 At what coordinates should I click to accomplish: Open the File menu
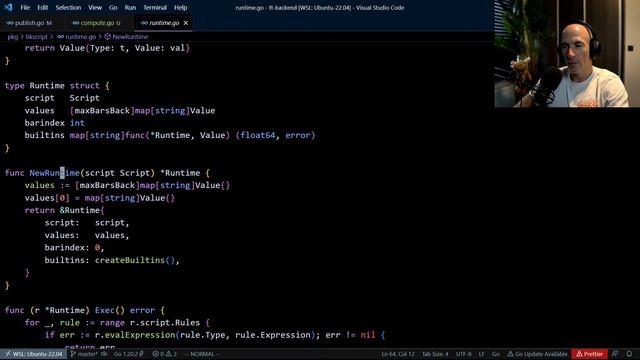[x=25, y=7]
